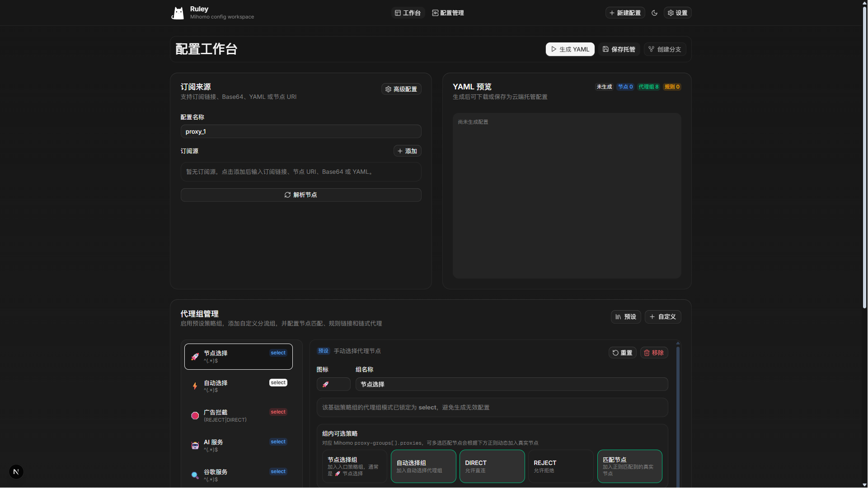Click the 未生成 status badge
Screen dimensions: 868x488
click(x=604, y=87)
